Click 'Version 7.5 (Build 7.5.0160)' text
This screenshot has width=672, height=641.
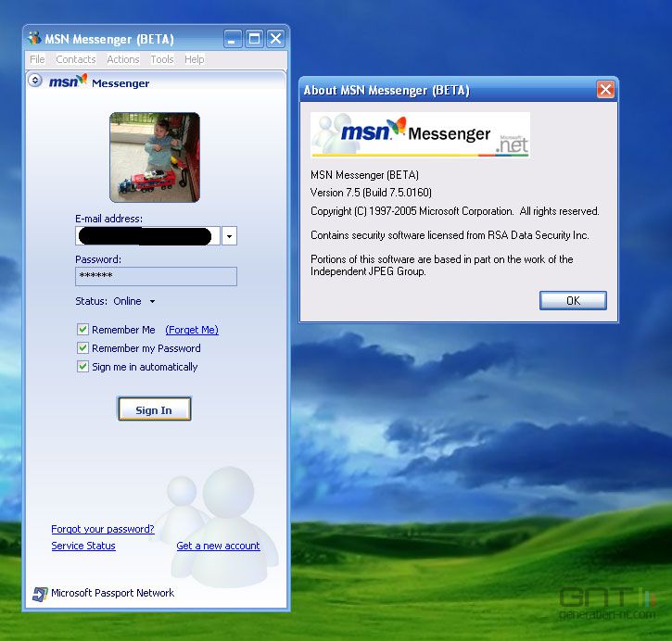coord(371,193)
